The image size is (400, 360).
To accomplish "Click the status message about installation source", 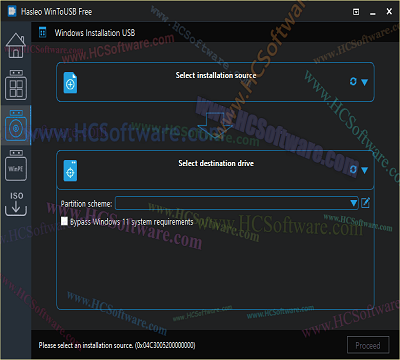I will [x=117, y=345].
